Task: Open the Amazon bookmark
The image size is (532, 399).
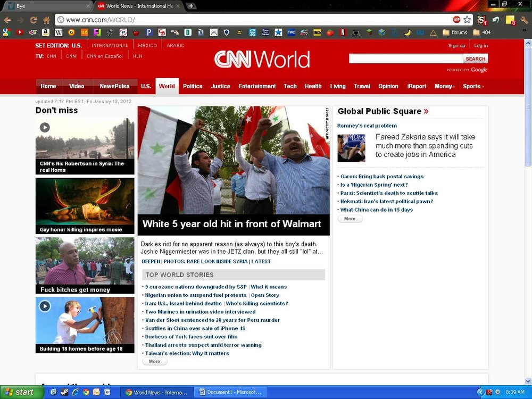Action: coord(45,32)
